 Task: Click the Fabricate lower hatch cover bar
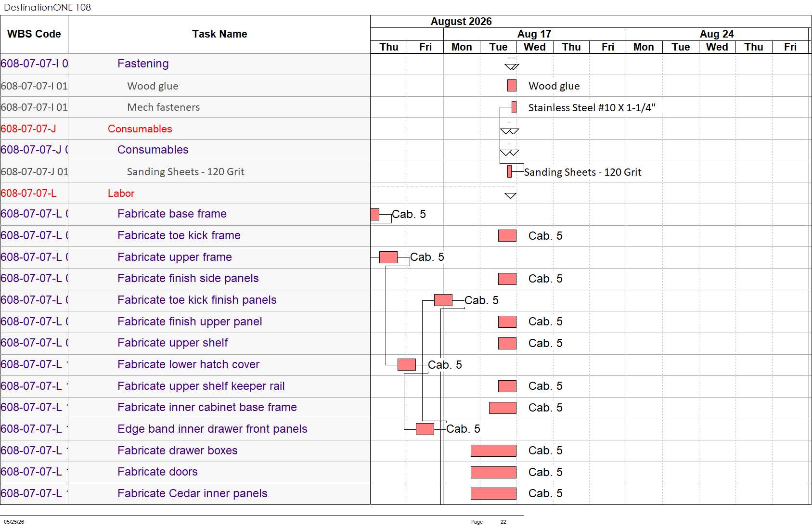coord(407,364)
